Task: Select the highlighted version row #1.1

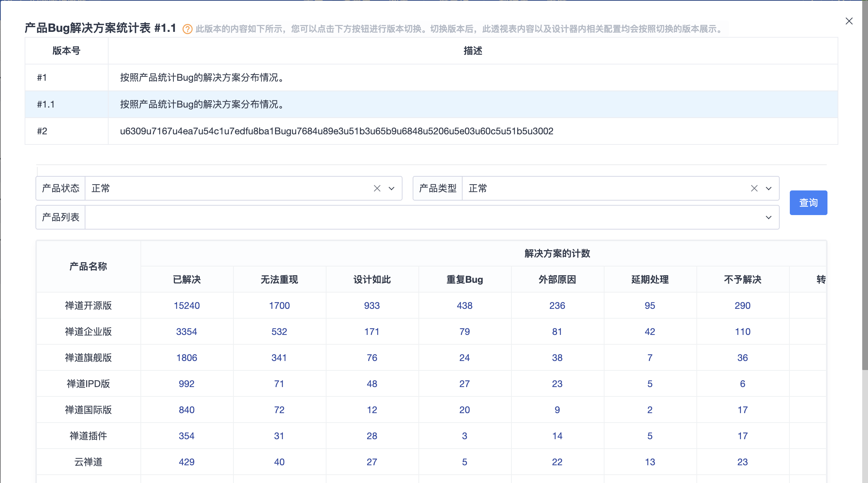Action: [431, 104]
